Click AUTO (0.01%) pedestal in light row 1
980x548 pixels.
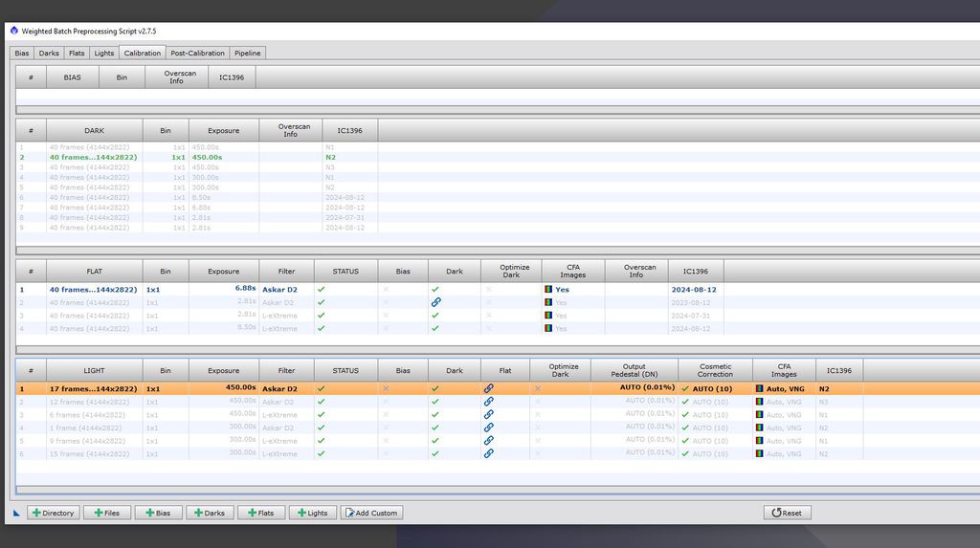click(x=647, y=388)
